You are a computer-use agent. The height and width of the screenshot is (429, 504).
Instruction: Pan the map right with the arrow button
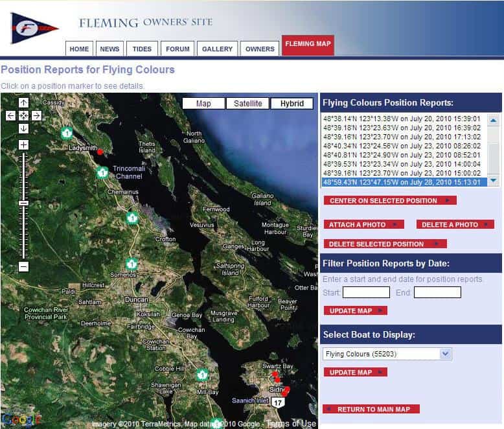pos(36,115)
